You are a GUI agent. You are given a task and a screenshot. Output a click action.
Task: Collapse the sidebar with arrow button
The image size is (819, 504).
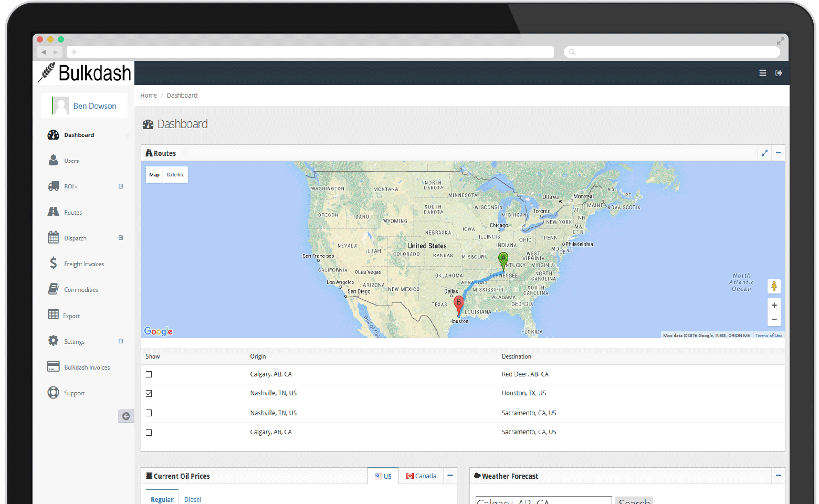[126, 416]
